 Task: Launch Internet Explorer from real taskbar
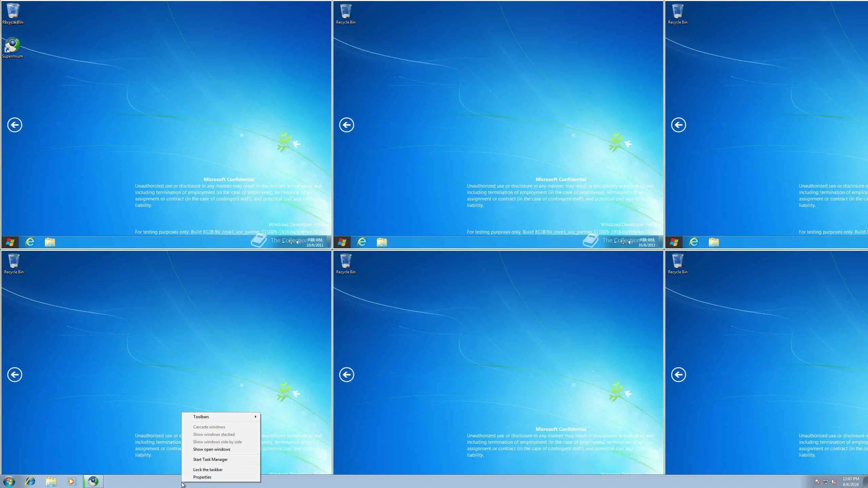pyautogui.click(x=31, y=481)
